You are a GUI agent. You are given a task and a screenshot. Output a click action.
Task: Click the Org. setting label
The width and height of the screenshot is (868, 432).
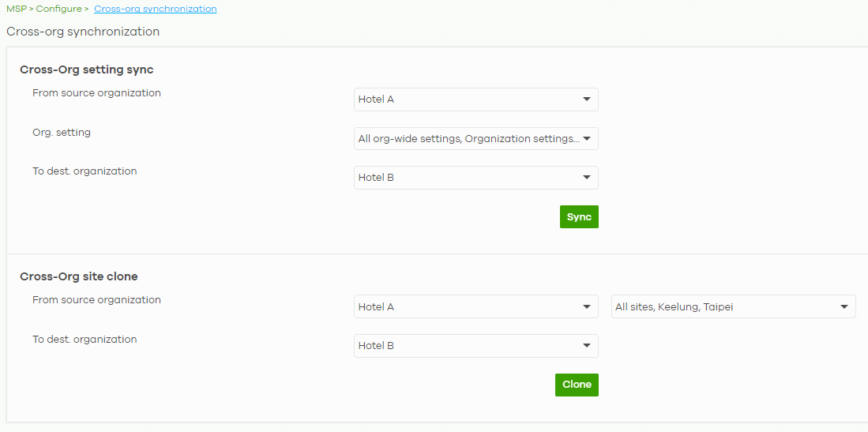pyautogui.click(x=62, y=133)
